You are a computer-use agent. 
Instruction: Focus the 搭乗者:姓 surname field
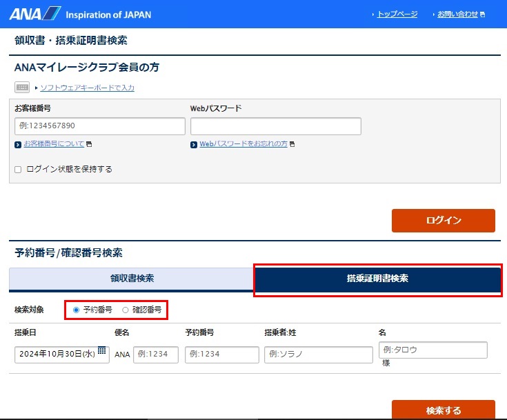coord(319,354)
